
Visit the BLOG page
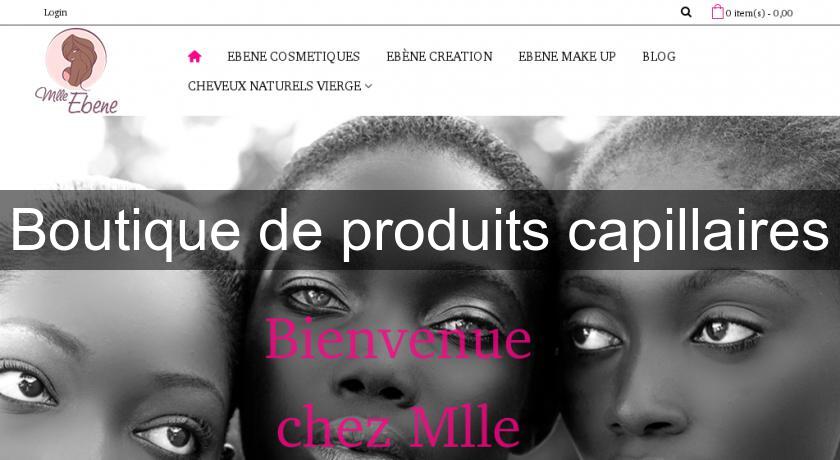point(659,56)
